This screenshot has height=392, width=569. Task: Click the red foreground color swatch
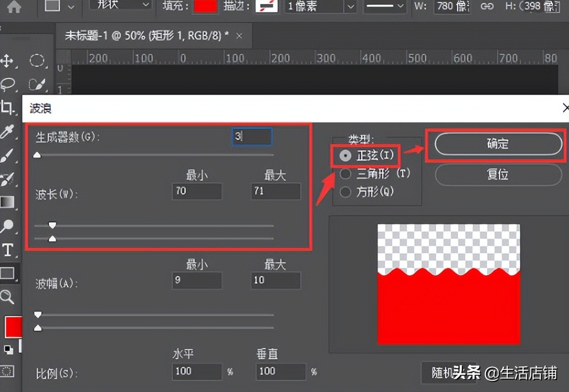coord(12,327)
